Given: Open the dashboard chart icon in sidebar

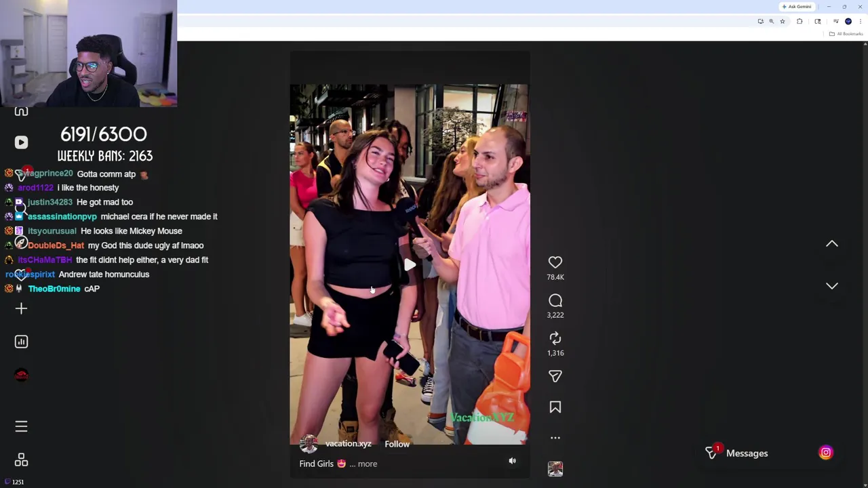Looking at the screenshot, I should (x=21, y=342).
